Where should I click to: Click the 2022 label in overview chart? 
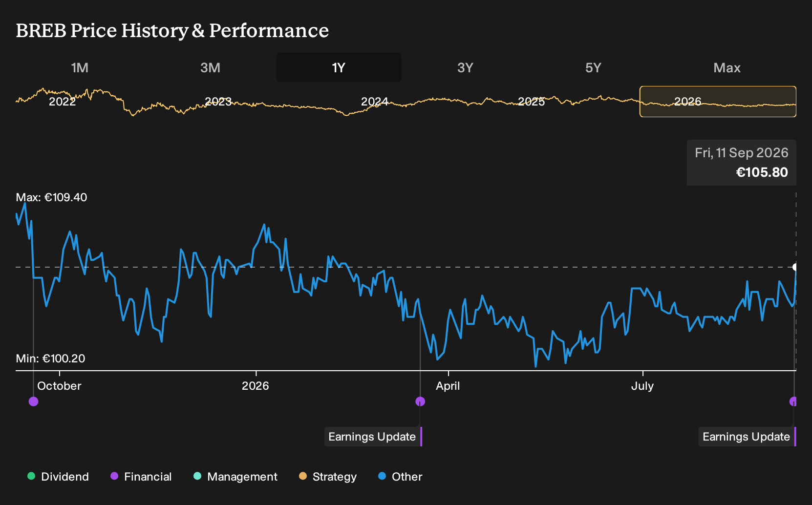point(63,102)
